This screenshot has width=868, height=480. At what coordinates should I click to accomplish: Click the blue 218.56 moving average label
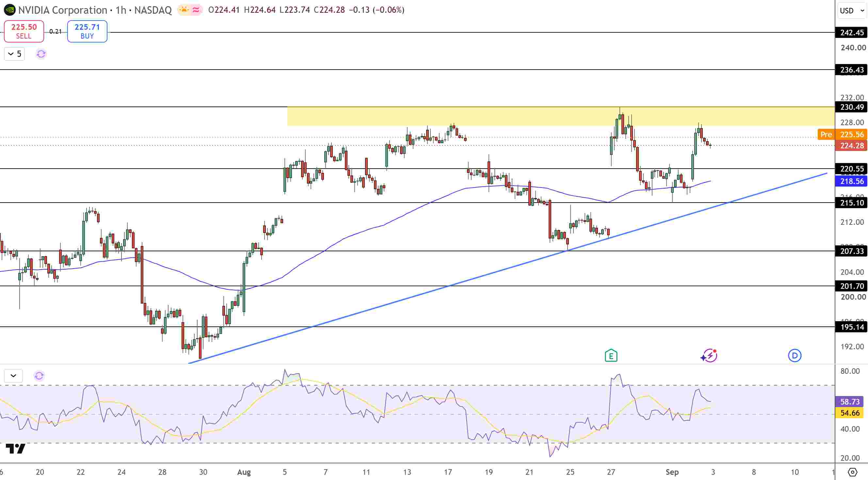coord(851,181)
